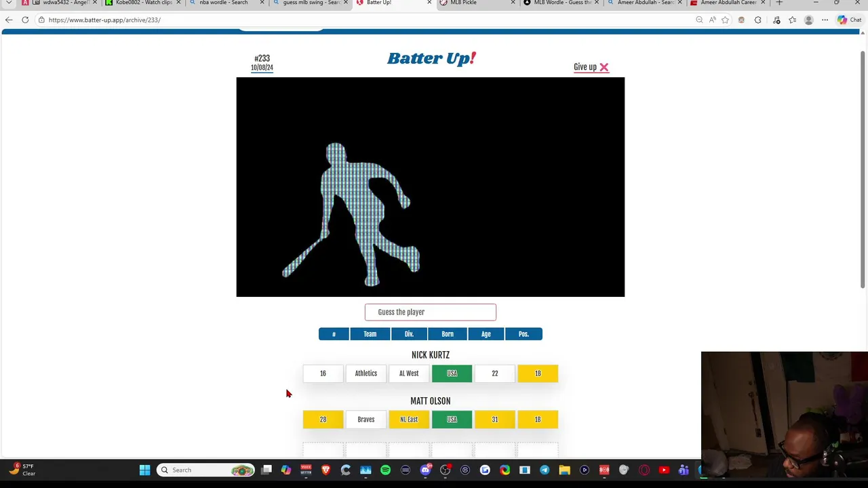Click Nick Kurtz's green USA cell
This screenshot has width=868, height=488.
point(452,373)
